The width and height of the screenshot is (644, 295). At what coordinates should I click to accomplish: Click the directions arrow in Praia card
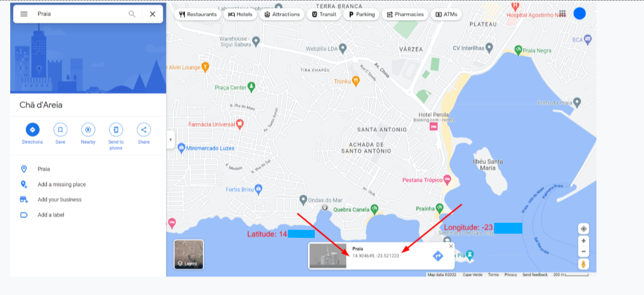[x=438, y=256]
